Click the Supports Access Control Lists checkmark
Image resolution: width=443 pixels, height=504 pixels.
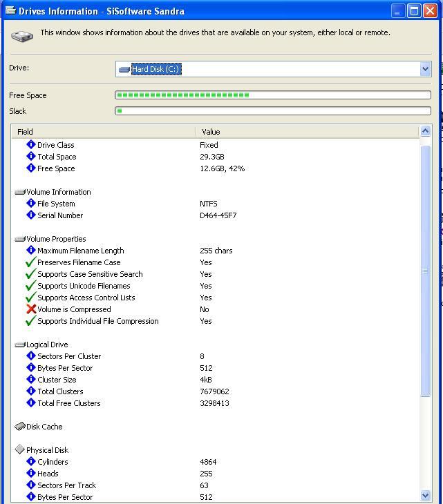pyautogui.click(x=31, y=298)
